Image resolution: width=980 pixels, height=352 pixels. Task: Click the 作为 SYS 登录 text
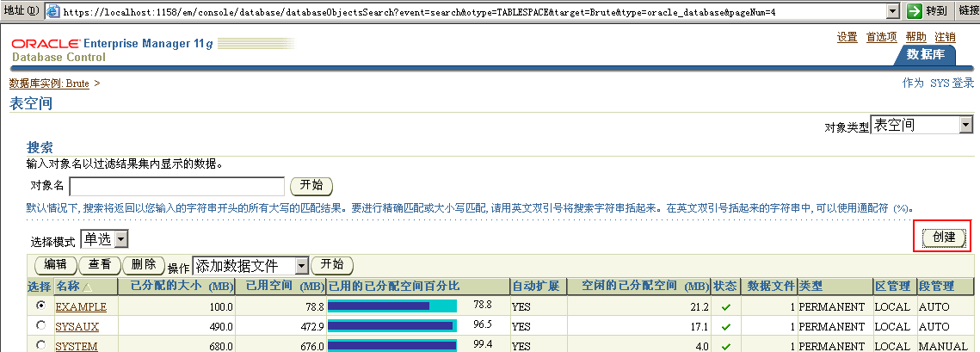click(938, 83)
